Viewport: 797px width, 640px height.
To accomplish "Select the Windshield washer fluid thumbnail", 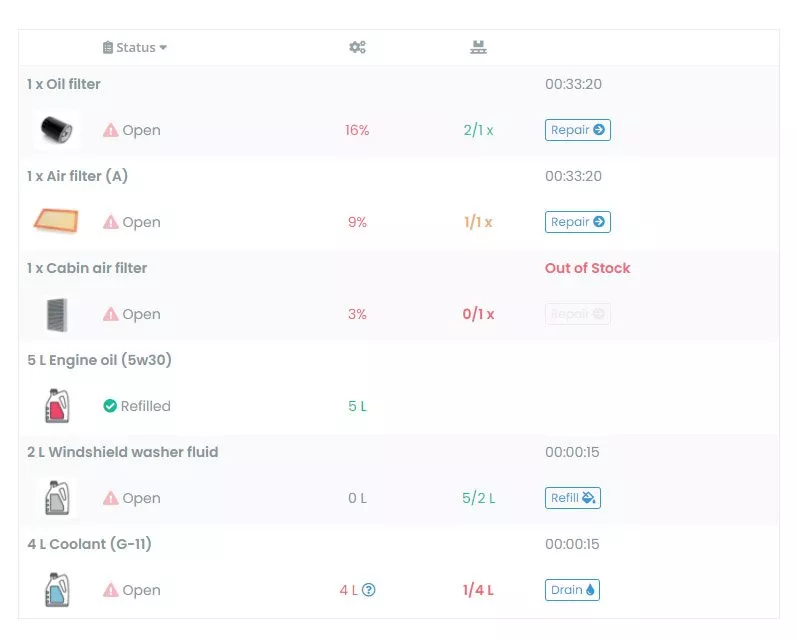I will [x=57, y=498].
